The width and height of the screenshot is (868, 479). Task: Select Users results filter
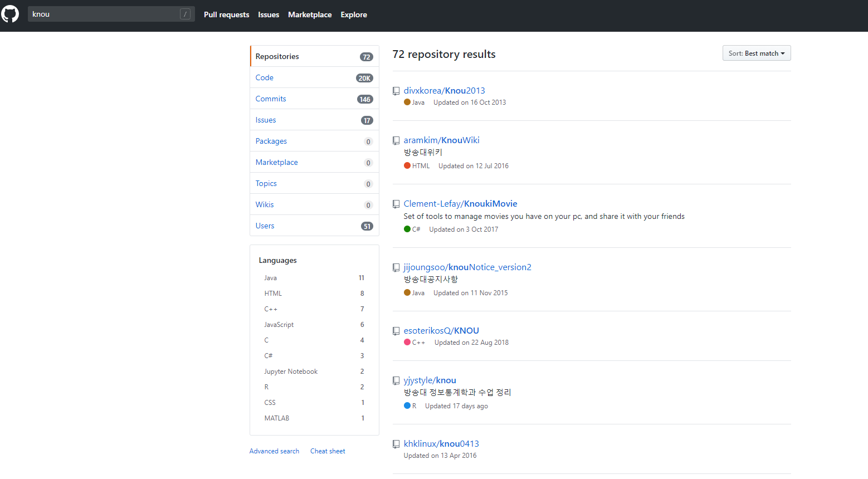tap(315, 226)
